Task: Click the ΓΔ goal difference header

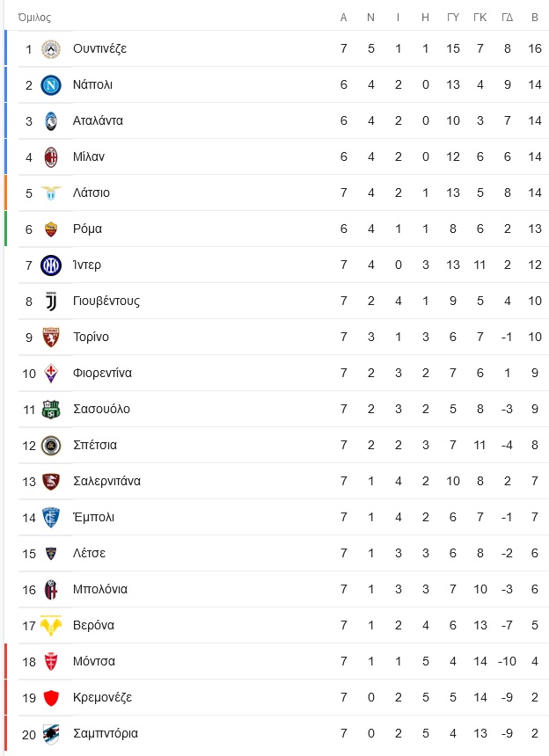Action: pos(507,18)
